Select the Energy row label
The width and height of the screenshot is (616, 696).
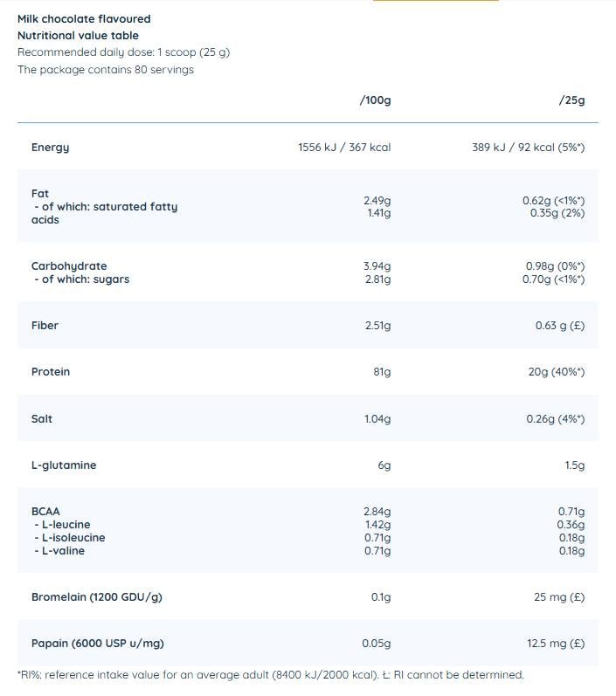(x=50, y=148)
